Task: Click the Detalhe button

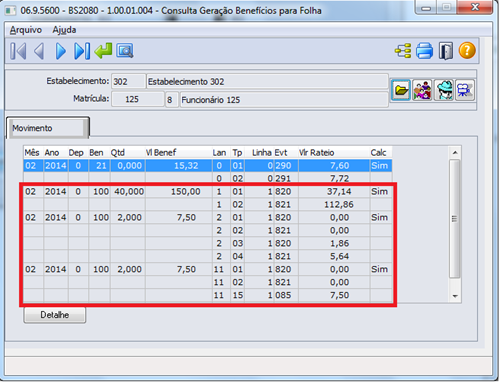Action: [x=55, y=315]
